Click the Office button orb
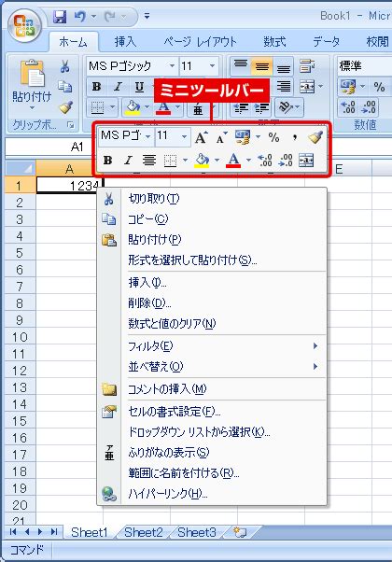This screenshot has height=562, width=392. pyautogui.click(x=24, y=24)
